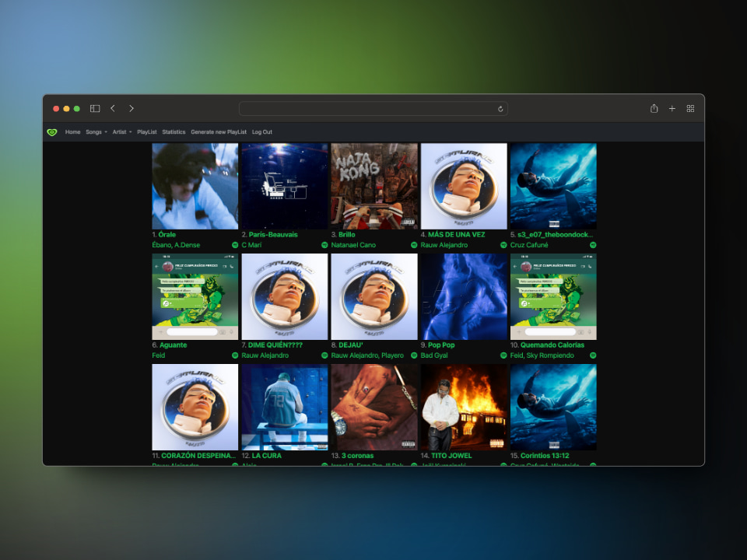Reload the page from the address bar
The image size is (747, 560).
[500, 109]
